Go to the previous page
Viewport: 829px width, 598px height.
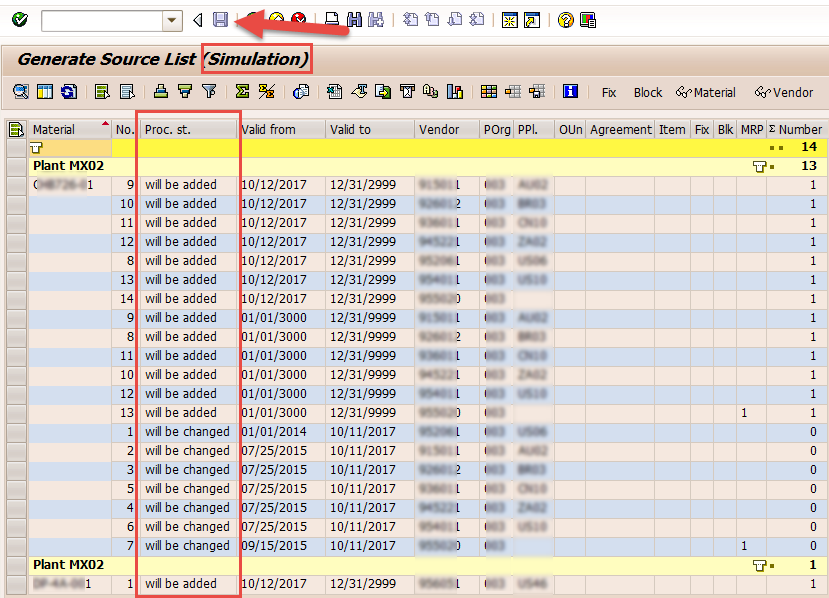tap(432, 20)
